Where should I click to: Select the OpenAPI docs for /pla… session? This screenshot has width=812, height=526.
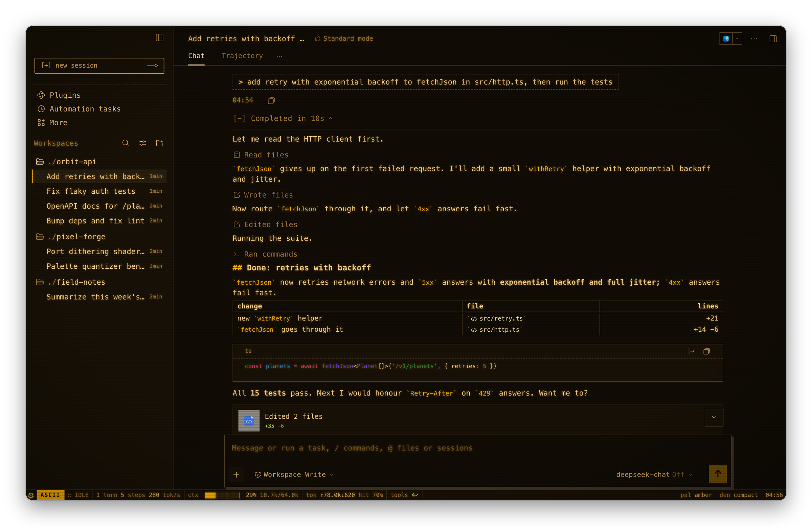(x=99, y=206)
